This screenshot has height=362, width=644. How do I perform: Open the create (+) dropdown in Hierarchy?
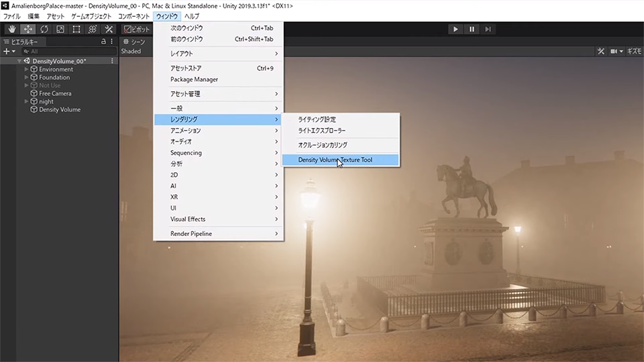click(x=9, y=52)
